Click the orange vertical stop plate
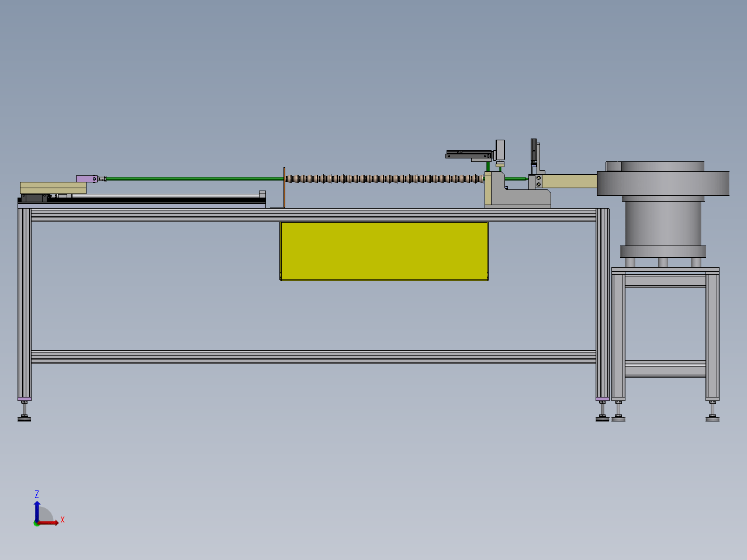Image resolution: width=747 pixels, height=560 pixels. tap(284, 187)
